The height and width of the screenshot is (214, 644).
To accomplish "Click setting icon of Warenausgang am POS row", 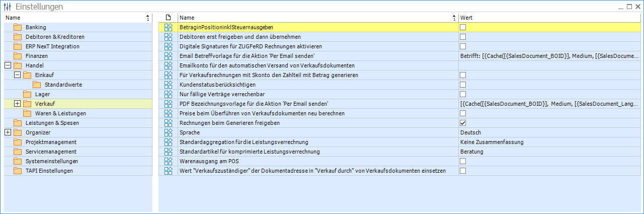I will (169, 161).
